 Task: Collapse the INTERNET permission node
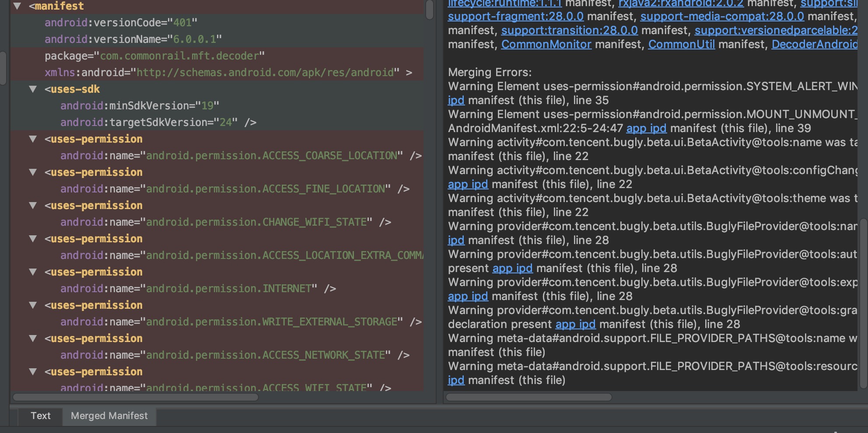[34, 272]
